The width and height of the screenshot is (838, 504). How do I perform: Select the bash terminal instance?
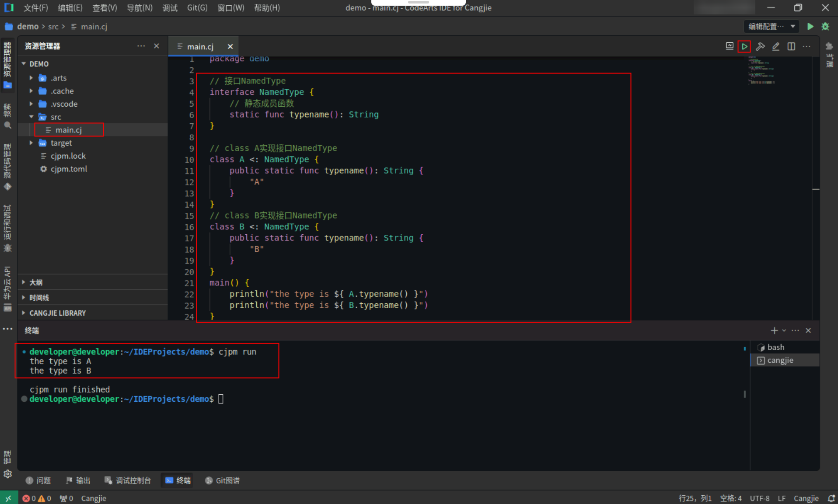pyautogui.click(x=785, y=347)
